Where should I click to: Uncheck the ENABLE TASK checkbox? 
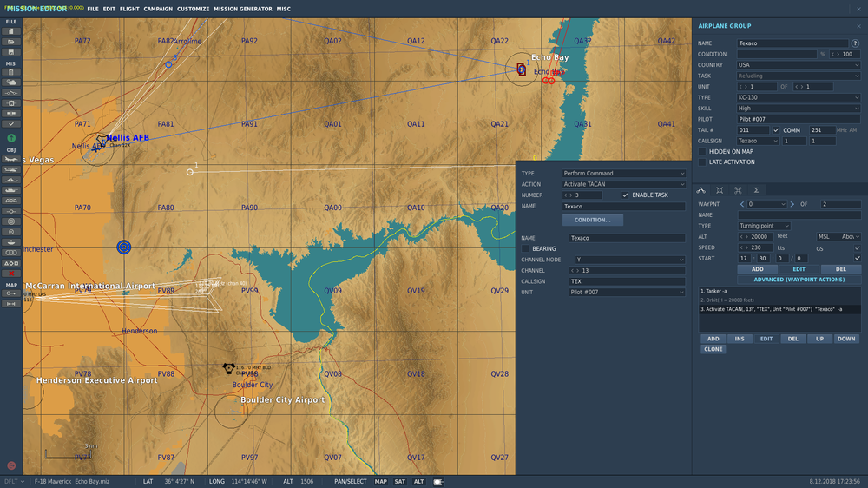[625, 195]
